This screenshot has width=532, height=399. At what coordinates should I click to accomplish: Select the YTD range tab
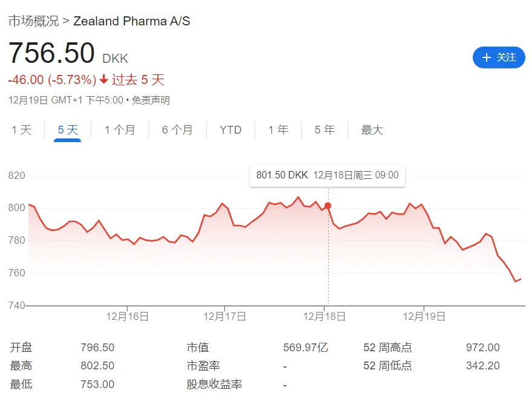pos(230,130)
